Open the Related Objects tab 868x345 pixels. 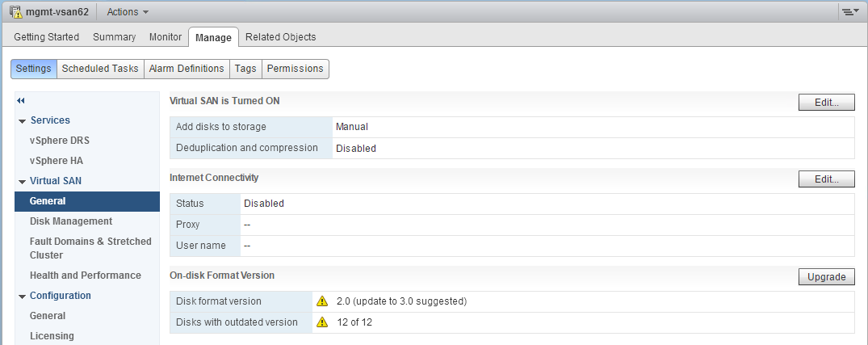coord(280,37)
